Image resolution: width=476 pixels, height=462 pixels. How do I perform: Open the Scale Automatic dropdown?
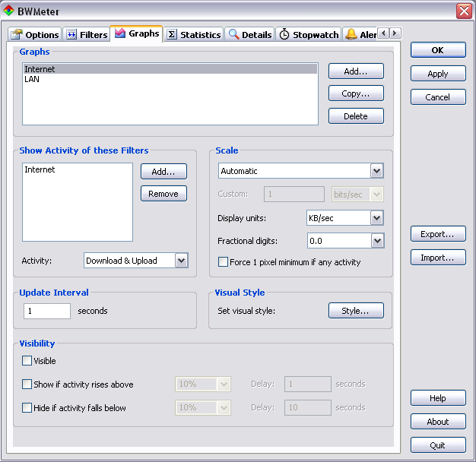pos(376,171)
